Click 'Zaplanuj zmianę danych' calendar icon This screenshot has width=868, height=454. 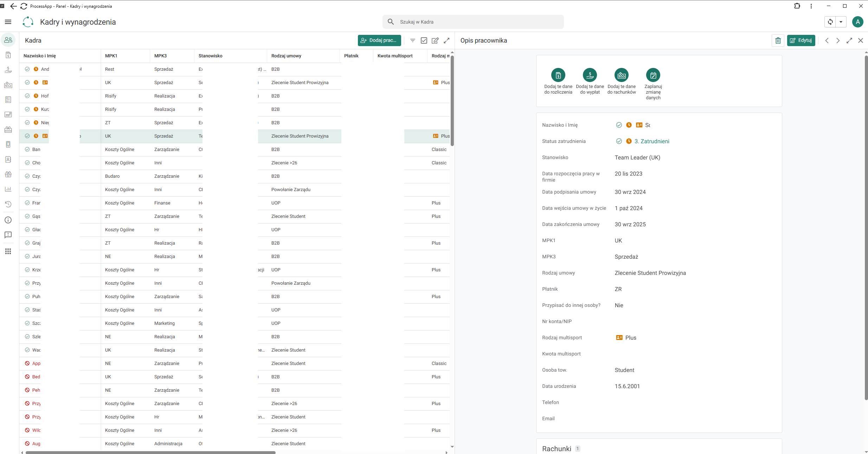[x=653, y=75]
